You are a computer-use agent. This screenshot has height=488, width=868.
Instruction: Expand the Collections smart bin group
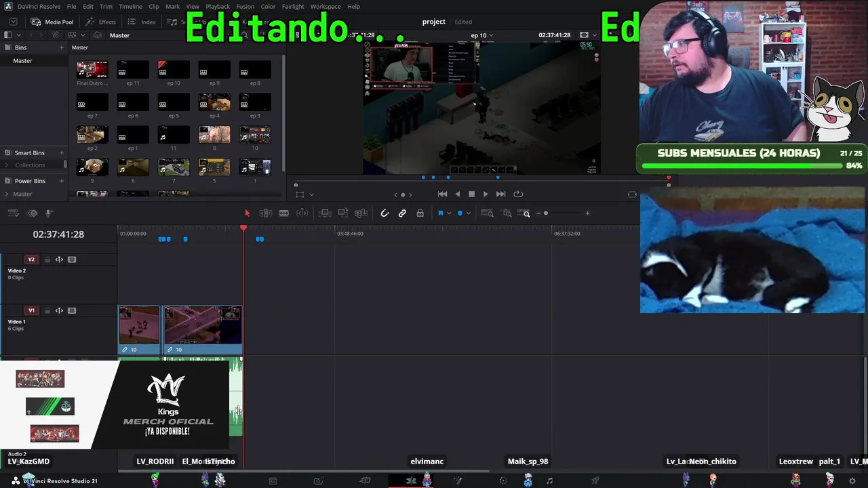pos(7,165)
